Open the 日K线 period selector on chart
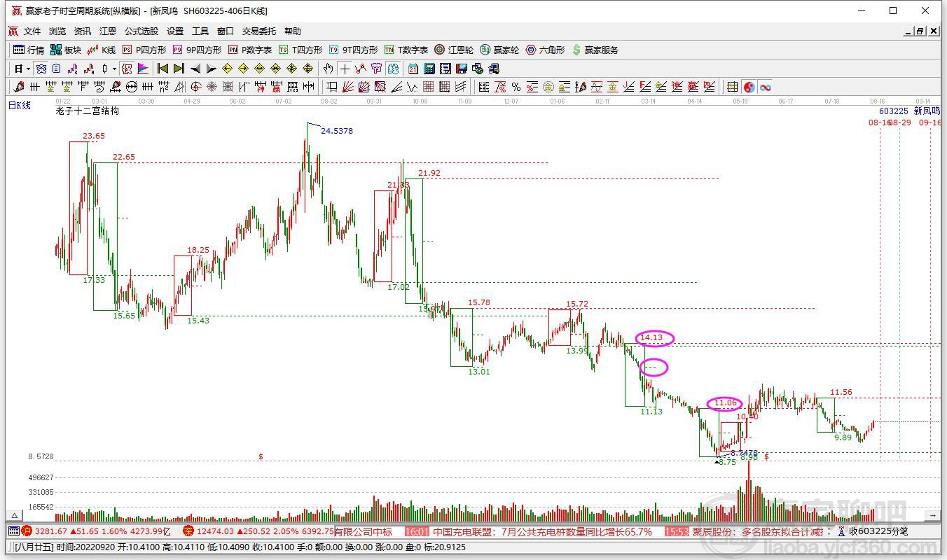947x560 pixels. (x=20, y=105)
